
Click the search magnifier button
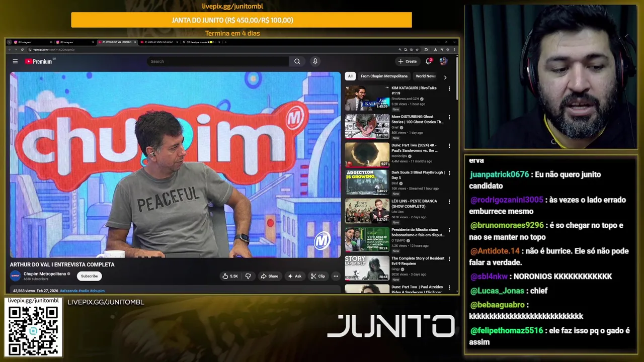pos(297,61)
